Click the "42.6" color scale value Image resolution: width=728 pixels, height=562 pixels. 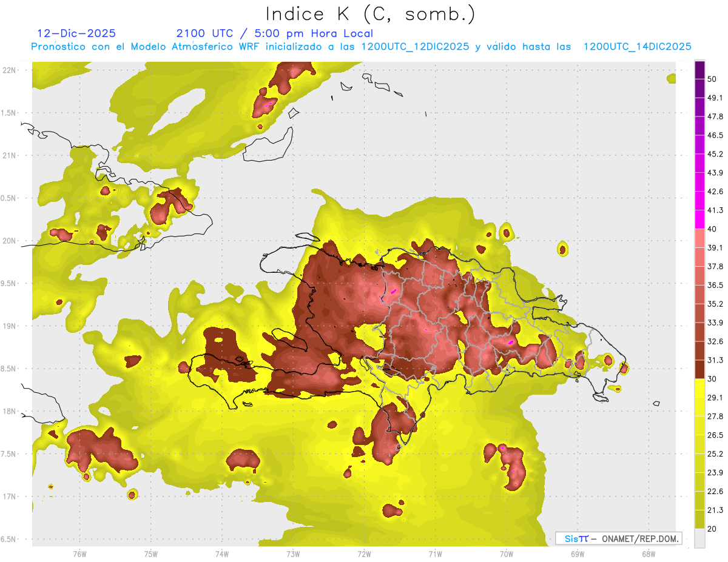pos(715,192)
